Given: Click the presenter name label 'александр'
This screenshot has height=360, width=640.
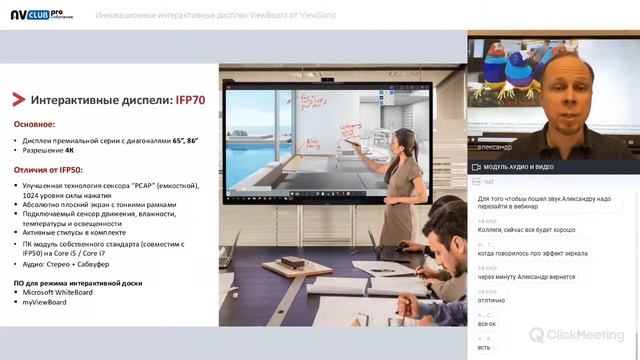Looking at the screenshot, I should point(494,147).
